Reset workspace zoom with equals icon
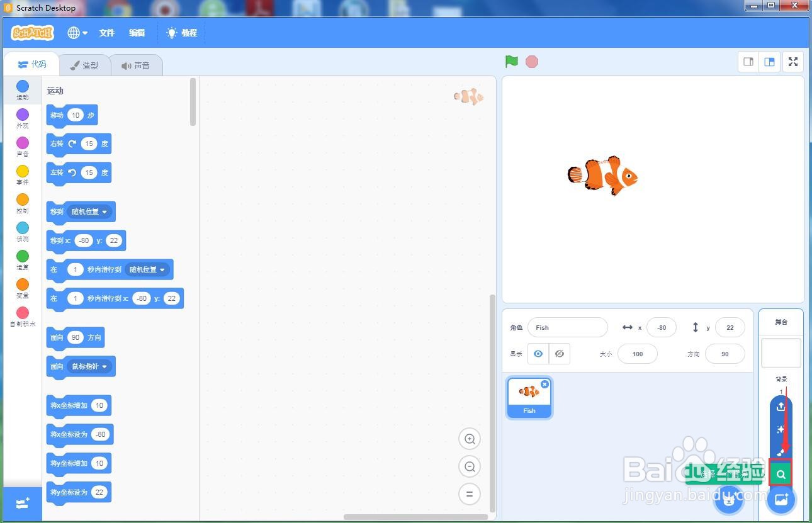The width and height of the screenshot is (812, 523). [x=470, y=494]
